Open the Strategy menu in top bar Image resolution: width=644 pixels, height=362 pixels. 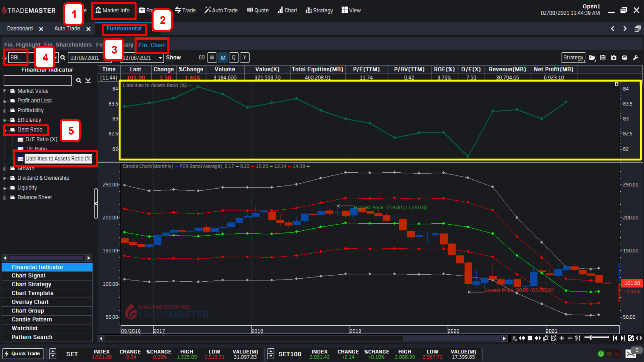319,10
